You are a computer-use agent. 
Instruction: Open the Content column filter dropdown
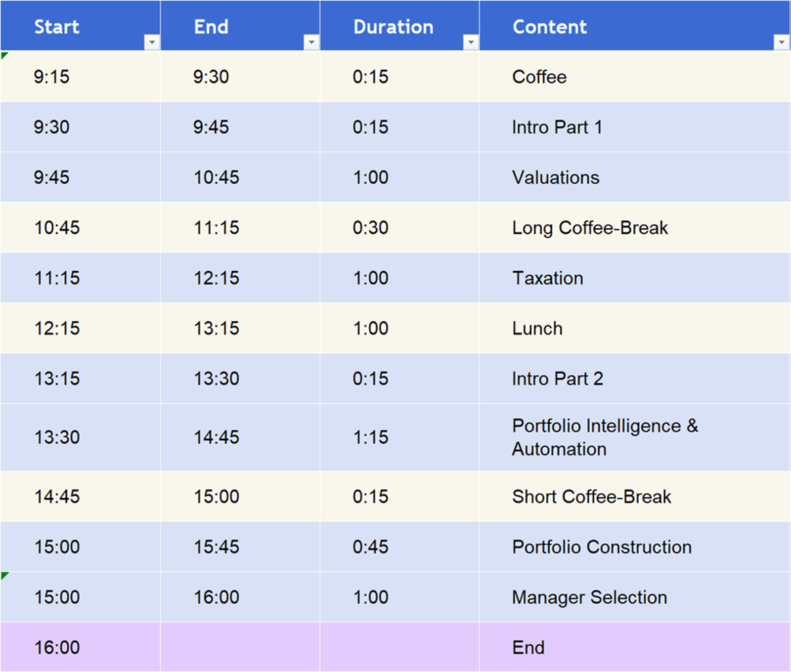781,42
